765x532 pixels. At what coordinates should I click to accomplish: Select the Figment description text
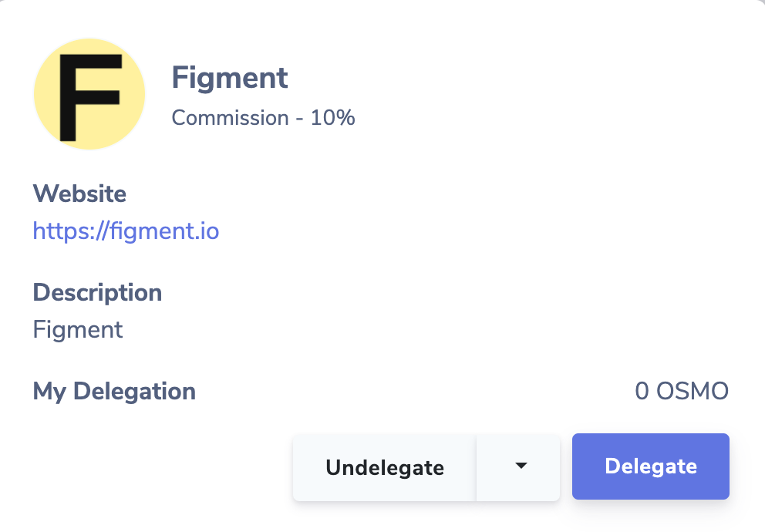click(x=78, y=330)
